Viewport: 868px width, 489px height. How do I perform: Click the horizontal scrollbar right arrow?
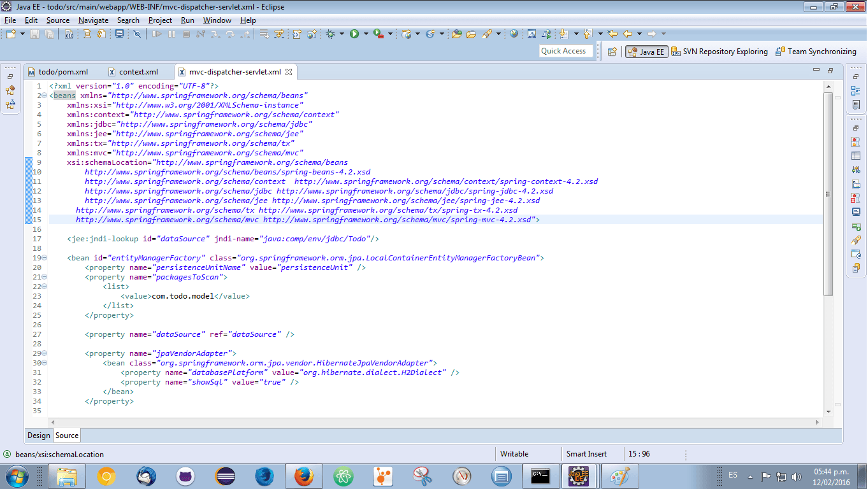tap(818, 422)
